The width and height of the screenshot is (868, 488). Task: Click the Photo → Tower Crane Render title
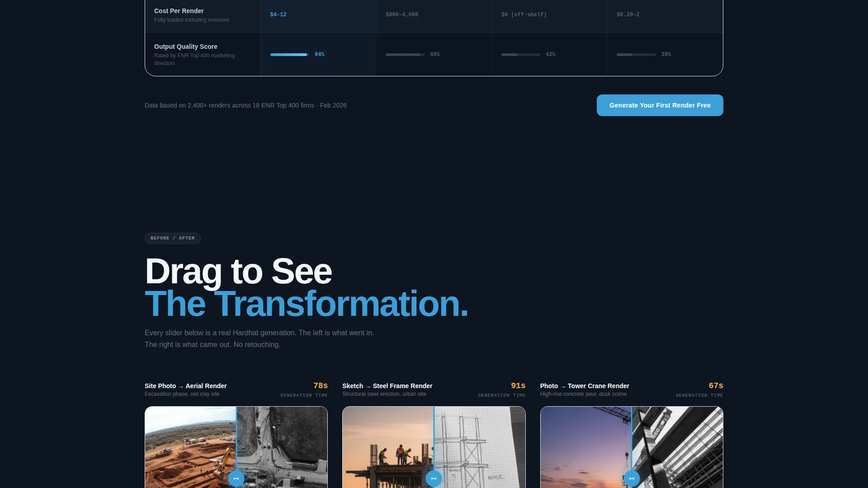tap(585, 386)
